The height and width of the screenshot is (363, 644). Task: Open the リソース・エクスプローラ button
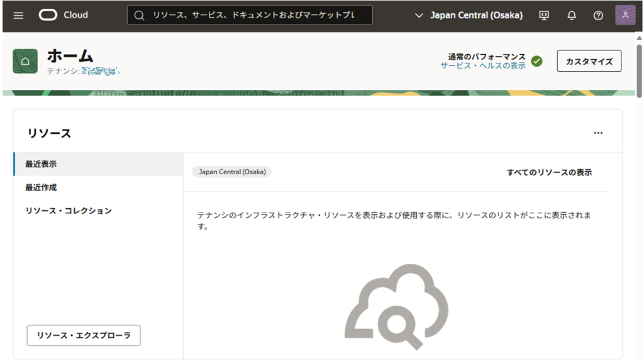pos(84,335)
